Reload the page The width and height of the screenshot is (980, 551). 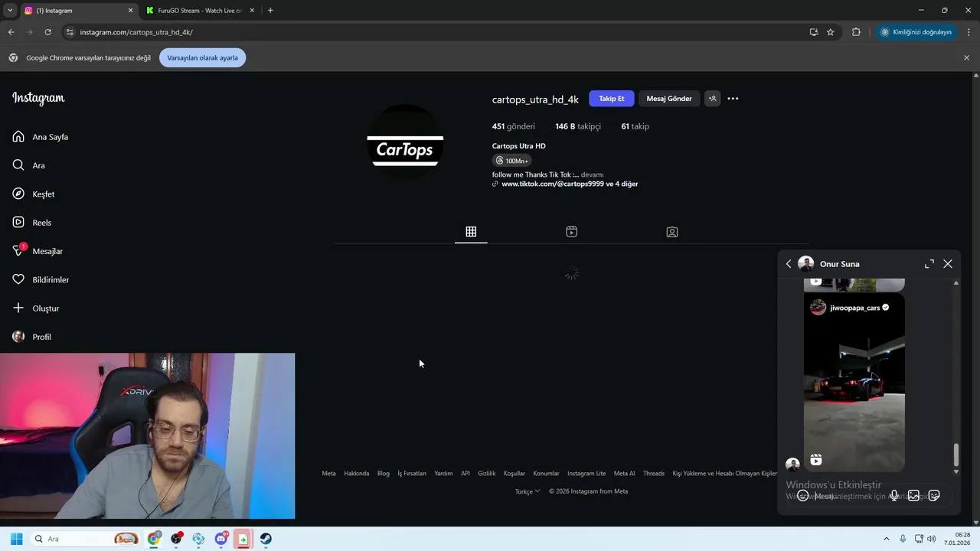tap(47, 32)
